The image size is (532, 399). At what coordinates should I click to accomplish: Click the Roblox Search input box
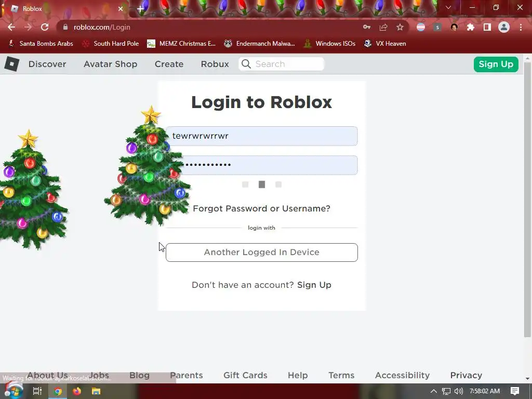pos(281,64)
